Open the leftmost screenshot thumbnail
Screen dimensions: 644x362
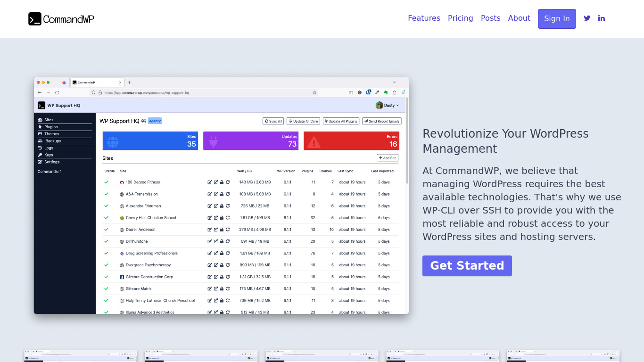click(x=81, y=356)
